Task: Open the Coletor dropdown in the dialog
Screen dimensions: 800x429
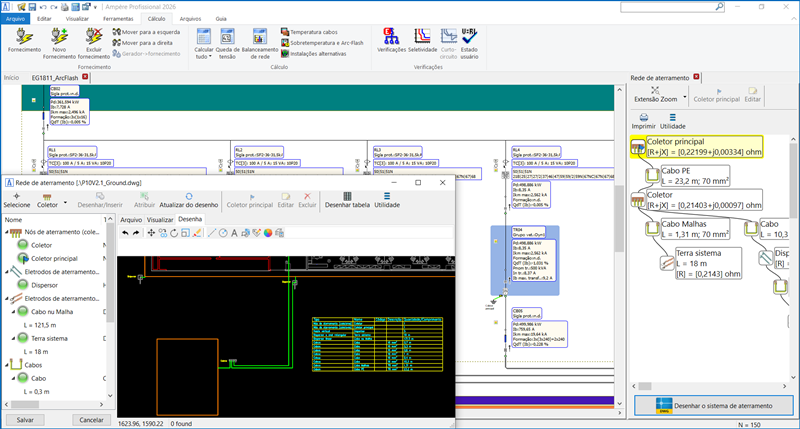Action: [65, 200]
